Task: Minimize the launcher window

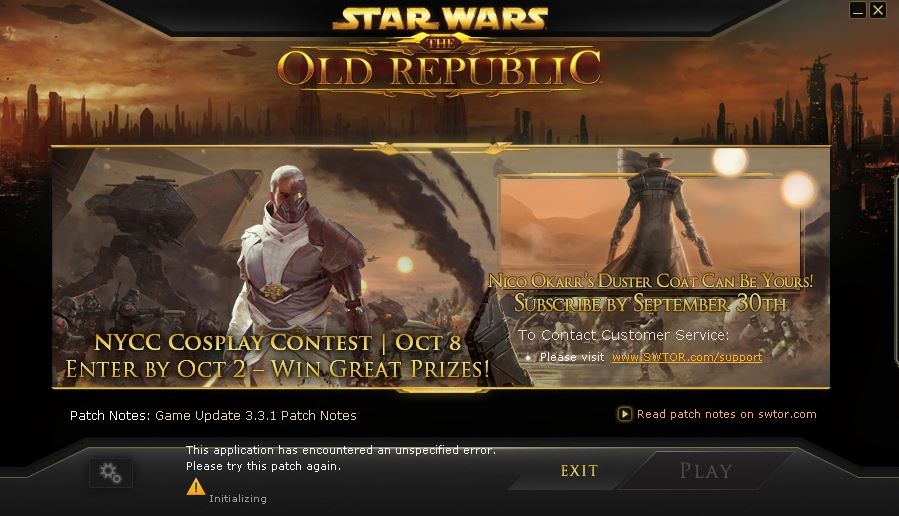Action: (858, 10)
